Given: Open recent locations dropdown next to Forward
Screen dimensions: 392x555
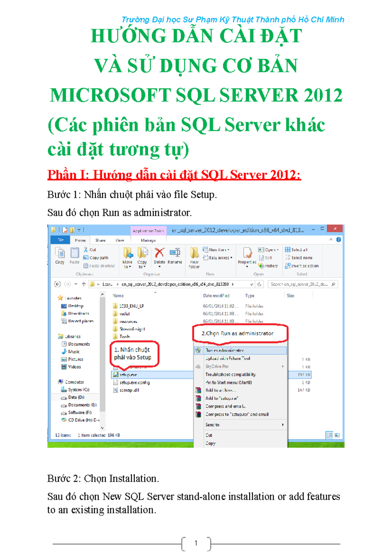Looking at the screenshot, I should (x=76, y=284).
